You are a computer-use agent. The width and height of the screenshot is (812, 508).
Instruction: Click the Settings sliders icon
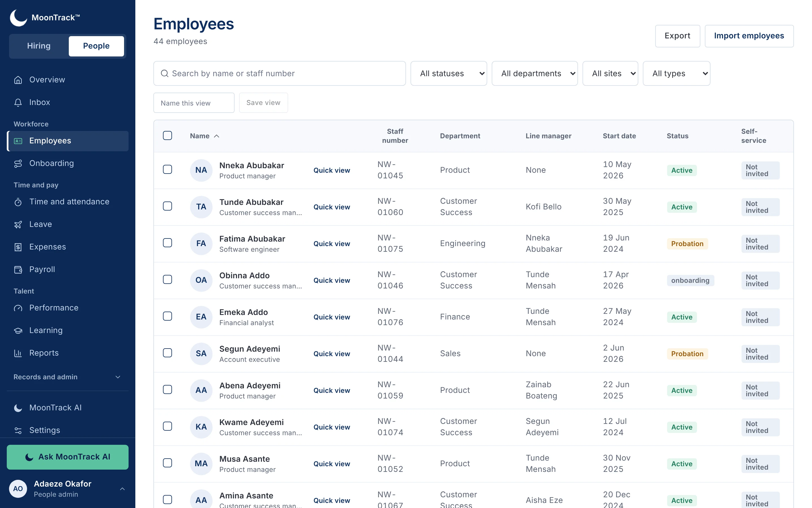point(18,430)
